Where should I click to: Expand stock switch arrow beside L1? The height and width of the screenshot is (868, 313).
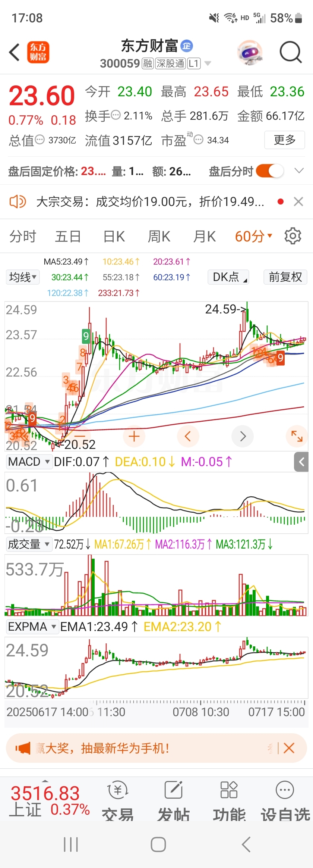coord(208,63)
